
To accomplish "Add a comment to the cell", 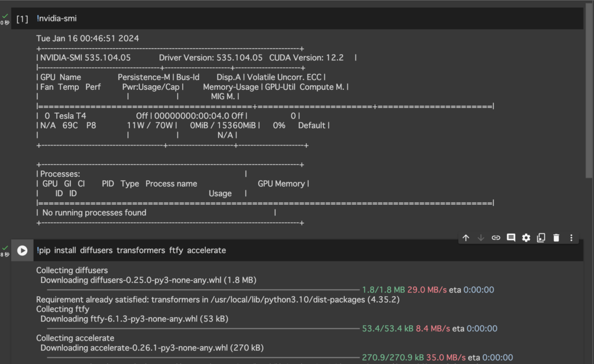I will pyautogui.click(x=511, y=238).
